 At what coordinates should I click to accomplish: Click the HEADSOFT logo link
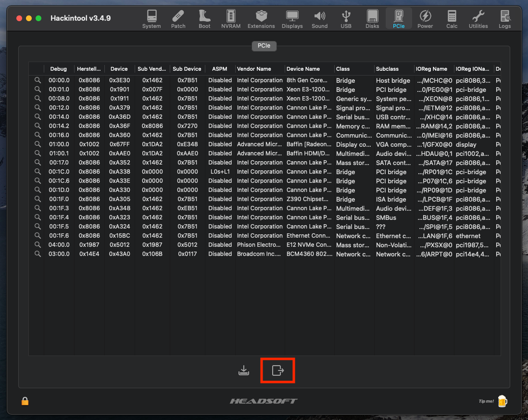264,401
